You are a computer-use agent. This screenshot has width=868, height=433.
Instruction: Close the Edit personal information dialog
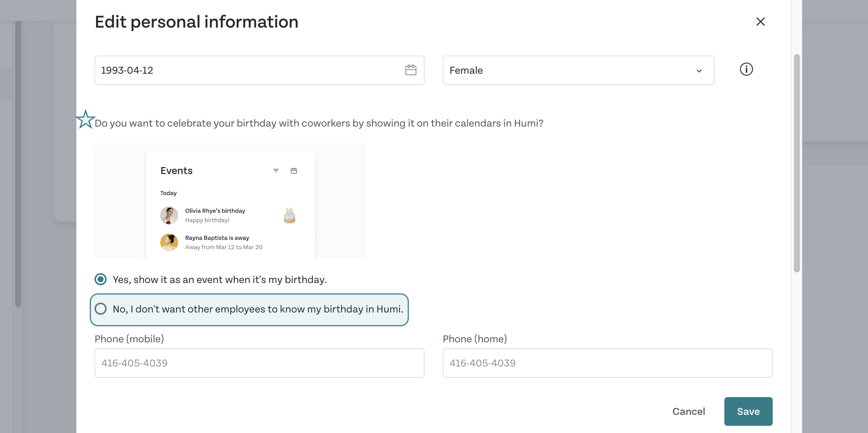pyautogui.click(x=760, y=22)
